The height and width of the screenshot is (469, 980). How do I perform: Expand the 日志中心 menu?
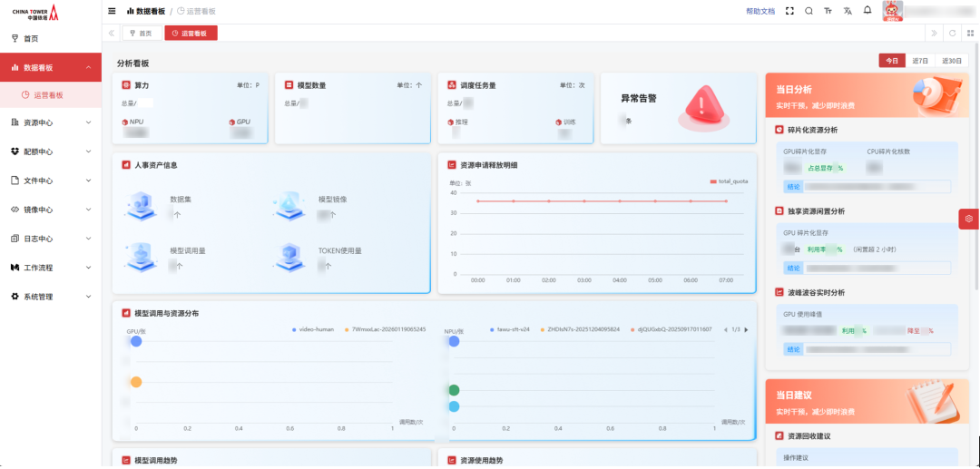[51, 239]
